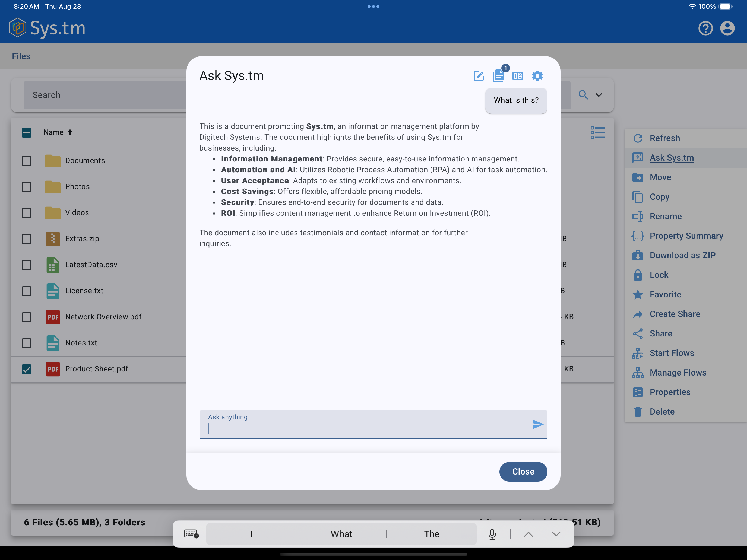The width and height of the screenshot is (747, 560).
Task: Select Property Summary menu item
Action: point(686,236)
